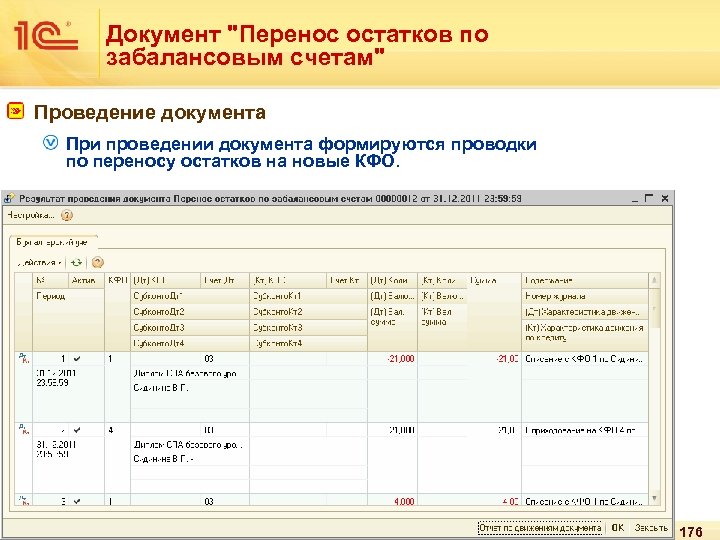
Task: Click the СубконтоКт4 header cell
Action: 308,343
